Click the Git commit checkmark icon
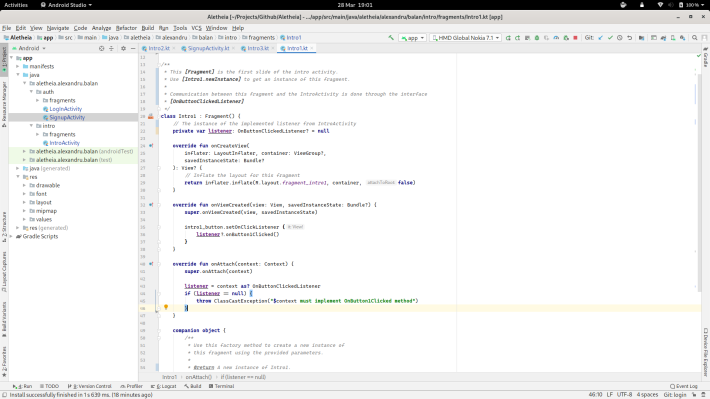Image resolution: width=710 pixels, height=399 pixels. pos(610,38)
